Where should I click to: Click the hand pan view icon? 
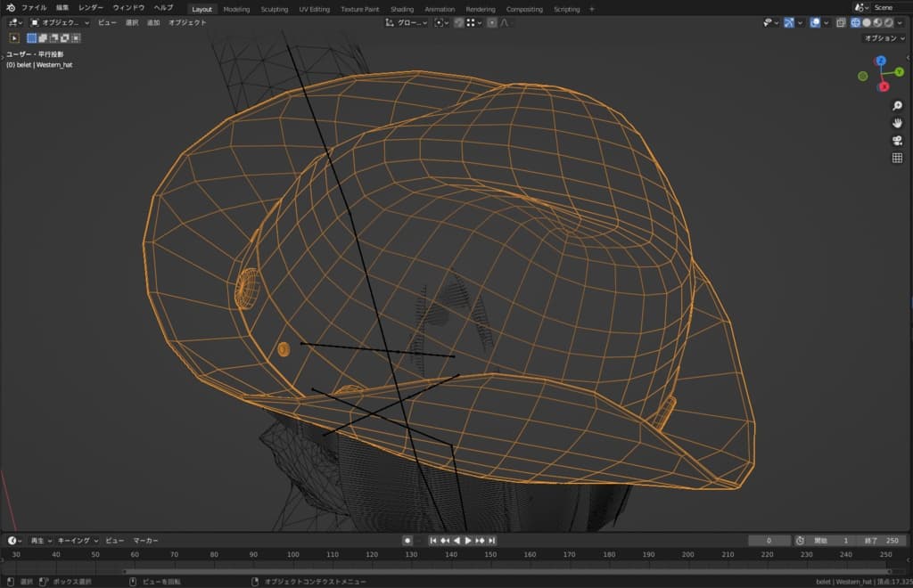tap(897, 123)
